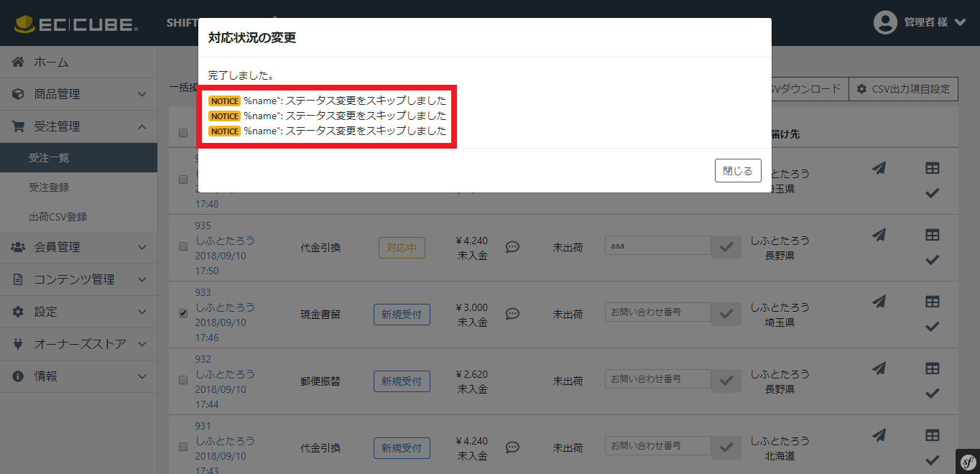This screenshot has width=980, height=474.
Task: Click the gear icon beside 設定
Action: [19, 312]
